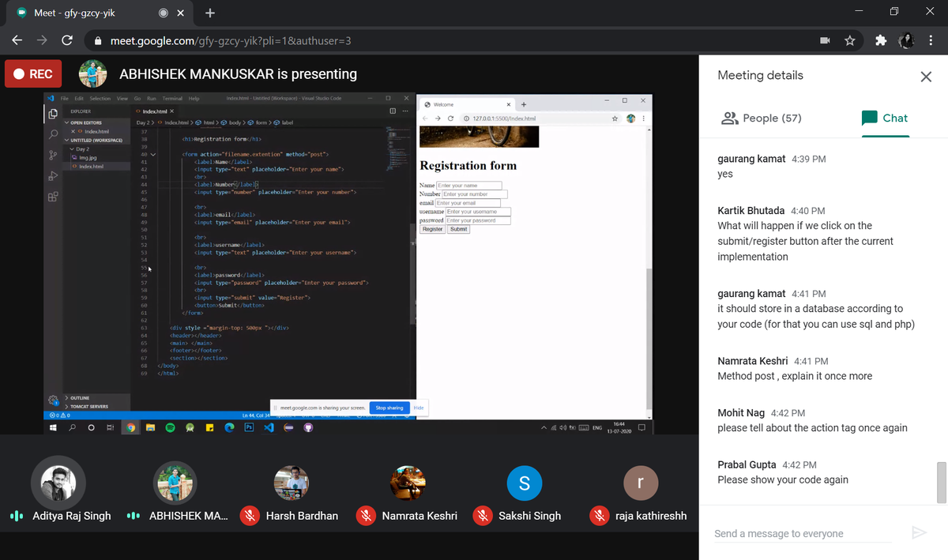Click Register button in the registration form
This screenshot has height=560, width=948.
(432, 229)
